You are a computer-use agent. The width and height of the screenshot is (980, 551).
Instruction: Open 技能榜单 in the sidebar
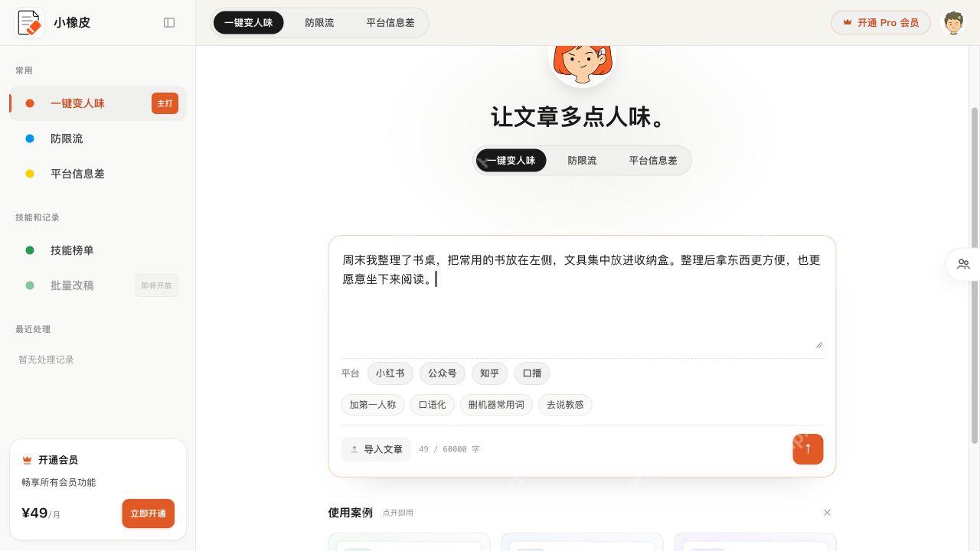(98, 250)
